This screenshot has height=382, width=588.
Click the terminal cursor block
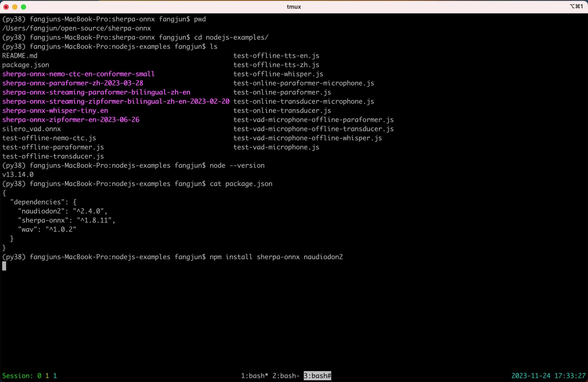pyautogui.click(x=4, y=266)
